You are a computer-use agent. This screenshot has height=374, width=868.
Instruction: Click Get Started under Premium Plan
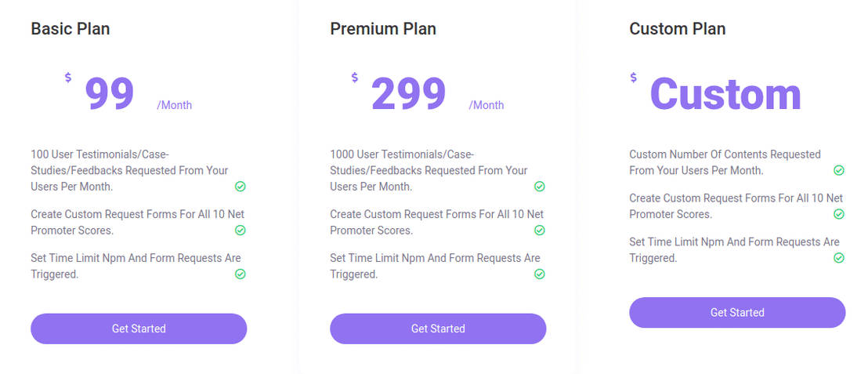point(438,329)
